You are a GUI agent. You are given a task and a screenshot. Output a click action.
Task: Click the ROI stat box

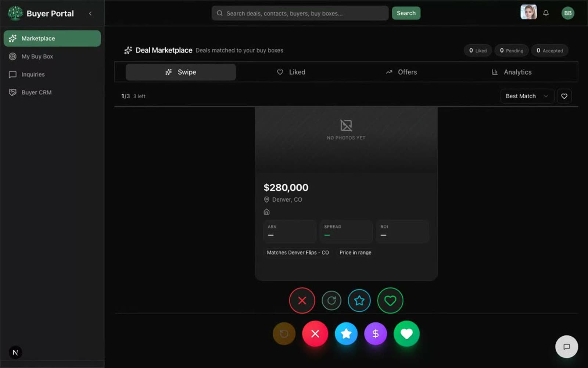point(402,231)
